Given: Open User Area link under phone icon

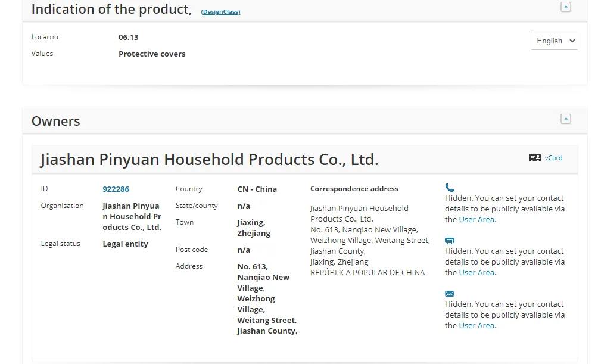Looking at the screenshot, I should coord(478,220).
